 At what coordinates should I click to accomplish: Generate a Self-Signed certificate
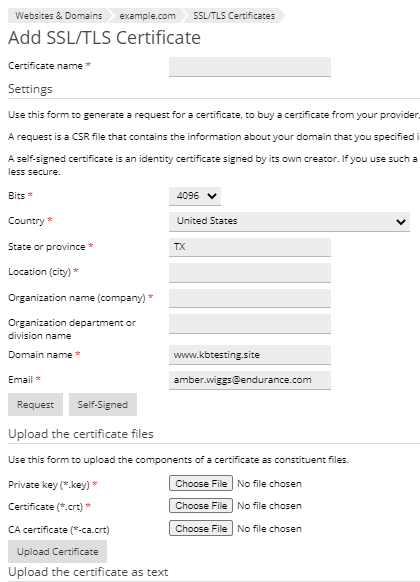pyautogui.click(x=103, y=405)
